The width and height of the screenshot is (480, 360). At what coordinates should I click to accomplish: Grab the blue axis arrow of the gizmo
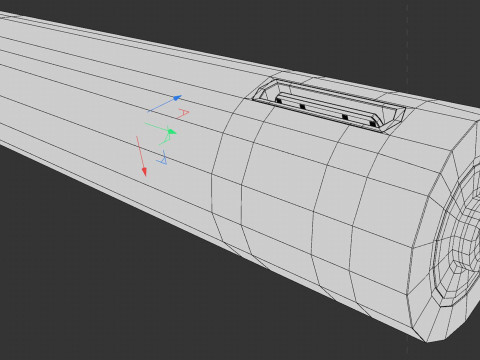point(165,104)
